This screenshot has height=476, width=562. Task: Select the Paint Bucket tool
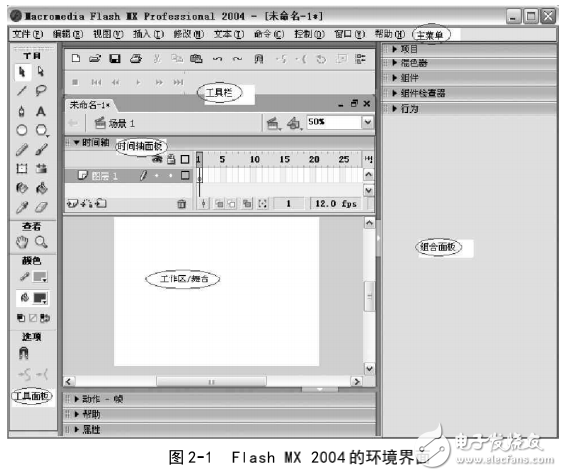(x=41, y=188)
